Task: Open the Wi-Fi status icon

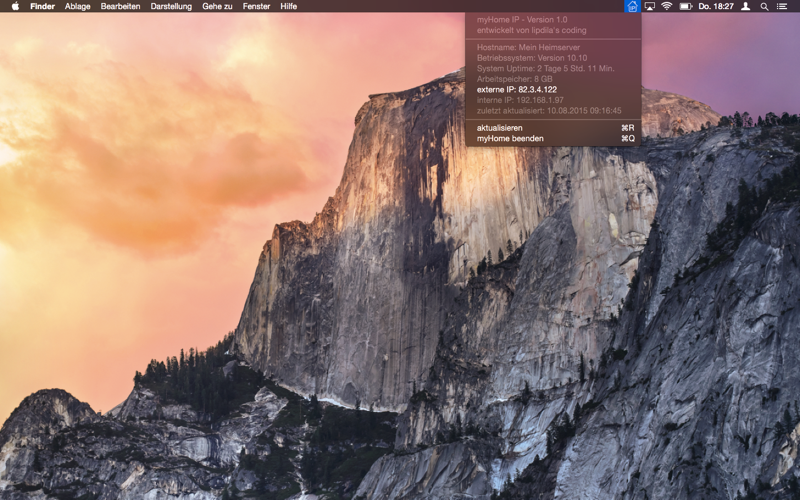Action: point(667,6)
